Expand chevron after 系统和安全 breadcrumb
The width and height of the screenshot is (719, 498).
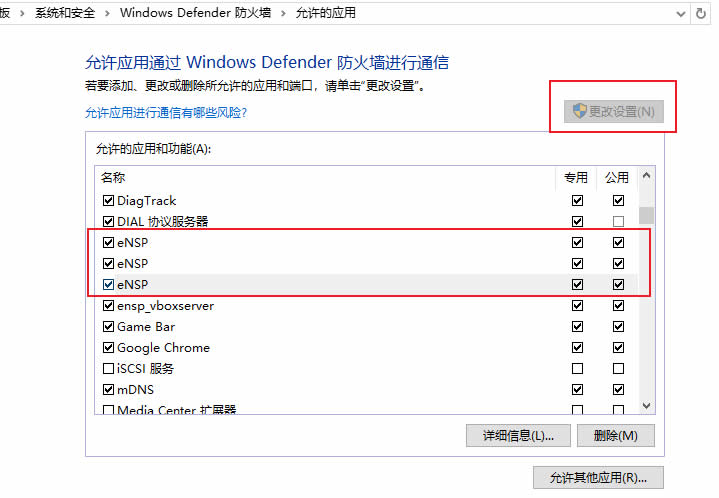(x=107, y=13)
